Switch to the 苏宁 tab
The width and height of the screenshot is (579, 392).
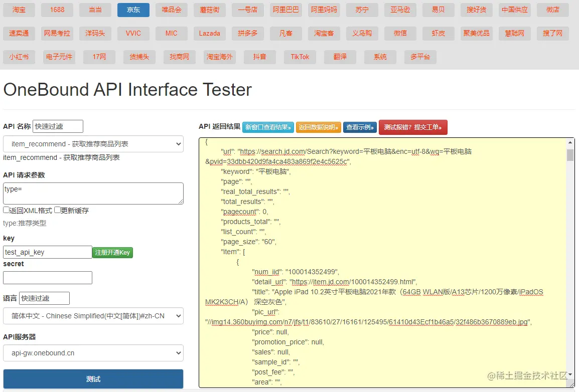coord(362,10)
